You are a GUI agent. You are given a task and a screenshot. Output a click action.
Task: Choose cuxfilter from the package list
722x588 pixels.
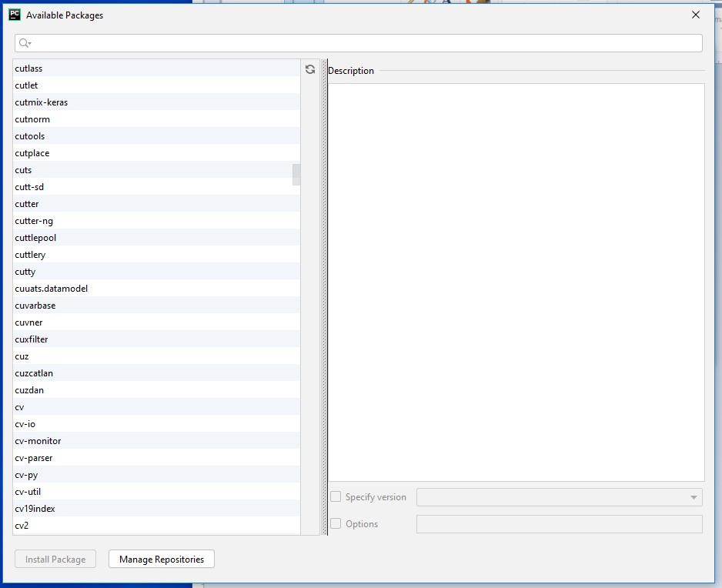click(x=32, y=339)
